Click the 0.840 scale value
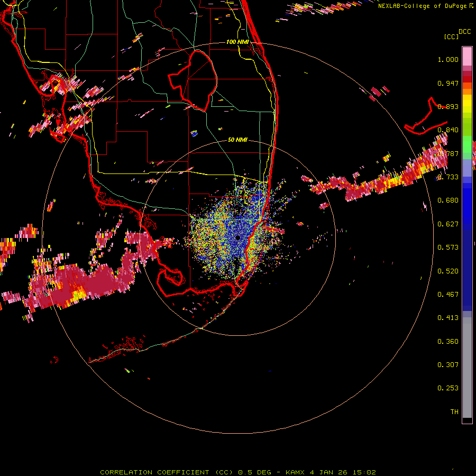476x476 pixels. click(x=448, y=130)
